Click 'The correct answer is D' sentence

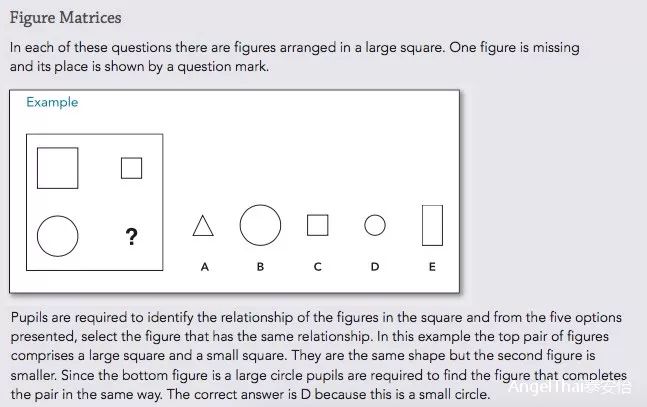point(328,394)
